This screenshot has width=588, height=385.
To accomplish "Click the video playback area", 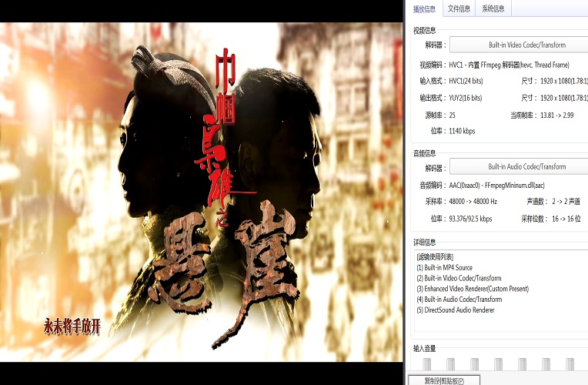I will pyautogui.click(x=200, y=192).
